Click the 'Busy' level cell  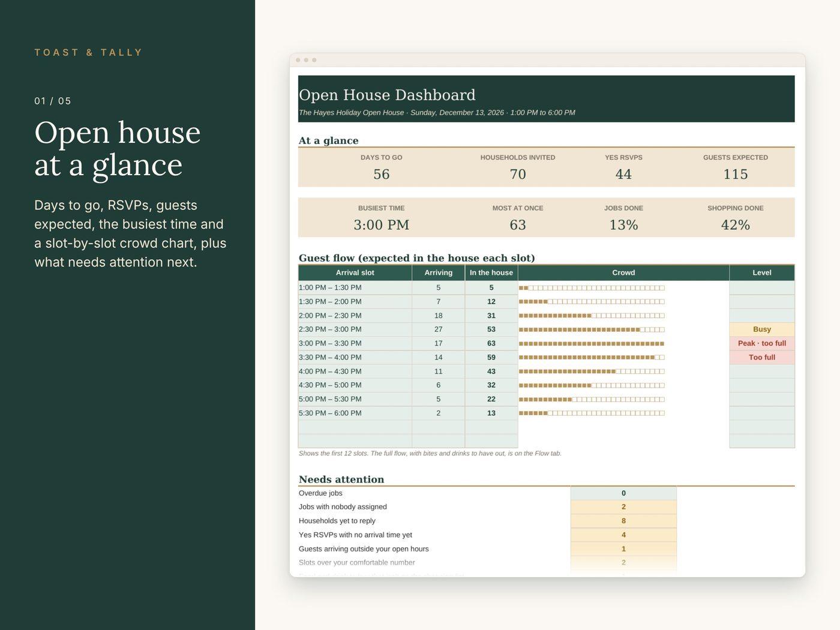tap(762, 329)
